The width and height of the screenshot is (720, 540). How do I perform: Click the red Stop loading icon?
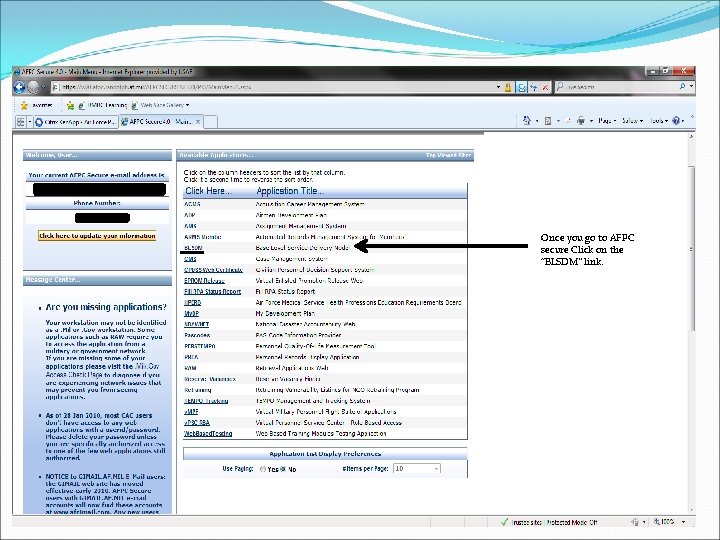point(546,87)
